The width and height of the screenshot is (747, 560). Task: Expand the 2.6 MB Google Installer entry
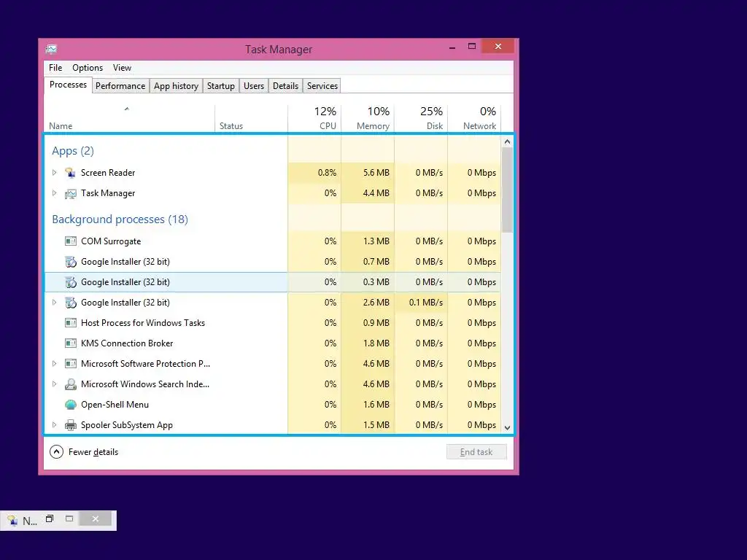[54, 303]
